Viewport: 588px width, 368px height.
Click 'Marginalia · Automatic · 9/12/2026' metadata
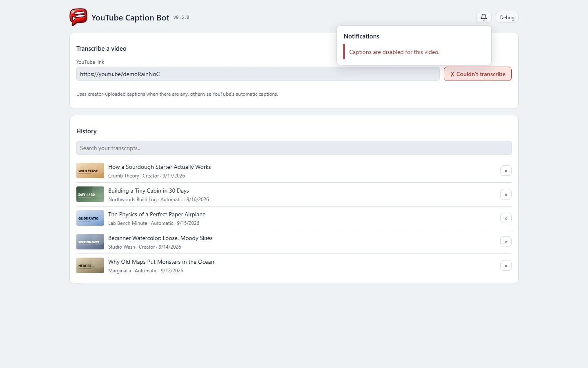[146, 271]
